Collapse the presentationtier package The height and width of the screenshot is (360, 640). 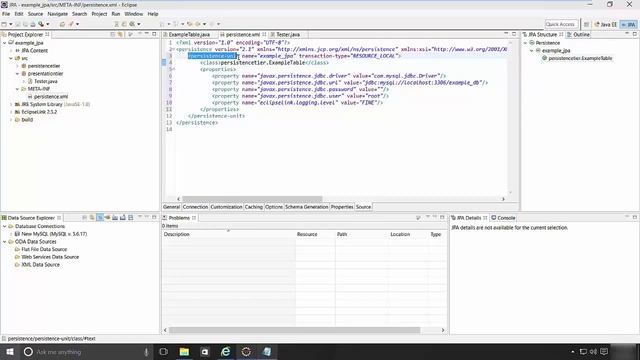click(18, 73)
